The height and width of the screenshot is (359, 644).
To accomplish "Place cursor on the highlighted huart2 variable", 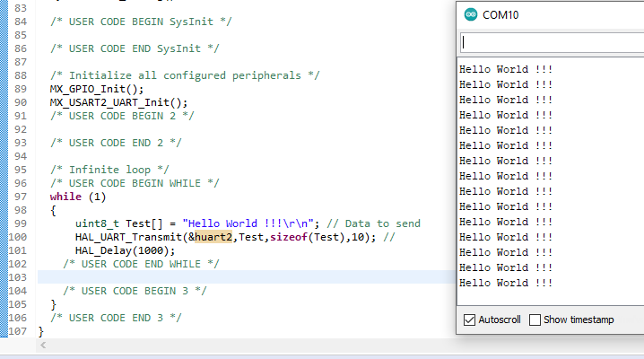I will click(215, 237).
